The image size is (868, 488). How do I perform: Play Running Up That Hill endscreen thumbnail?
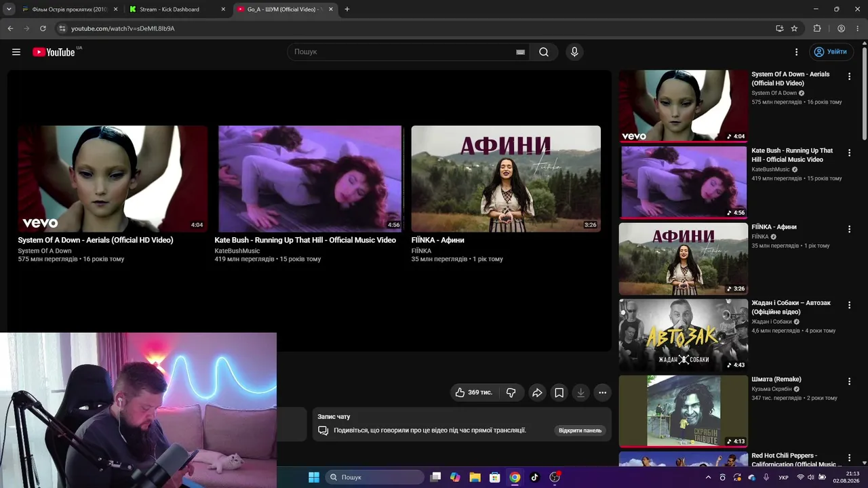point(309,179)
